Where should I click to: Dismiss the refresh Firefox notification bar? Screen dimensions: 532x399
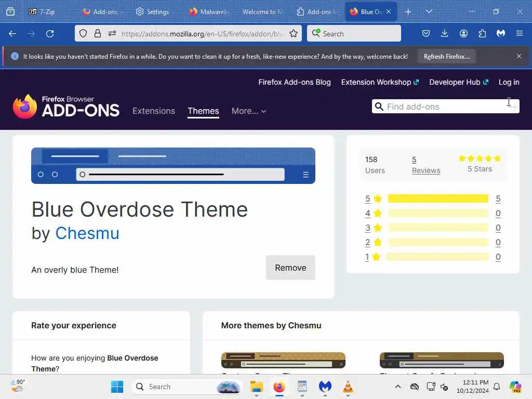[x=519, y=56]
